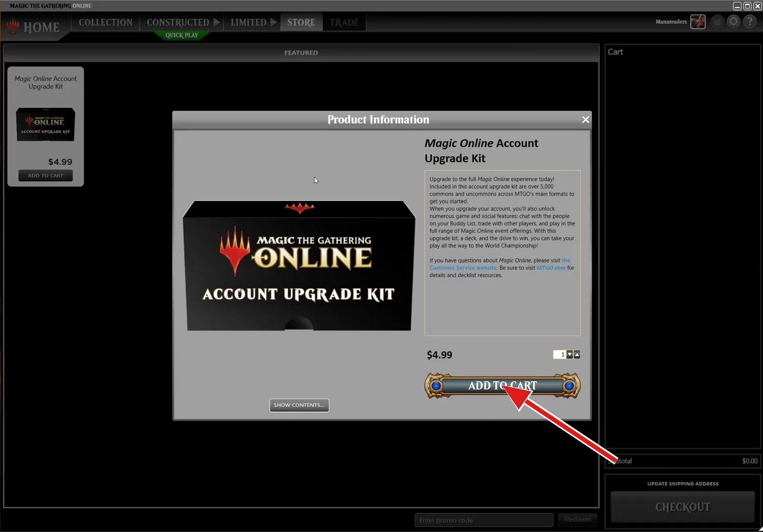Click the quantity field showing 1
The image size is (763, 532).
[559, 355]
